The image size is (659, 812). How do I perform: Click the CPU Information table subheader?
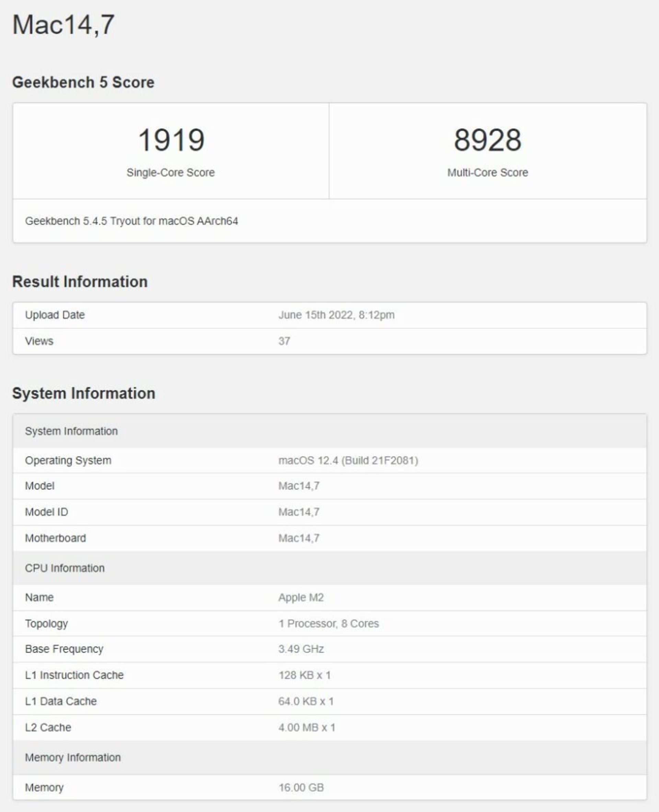tap(65, 568)
